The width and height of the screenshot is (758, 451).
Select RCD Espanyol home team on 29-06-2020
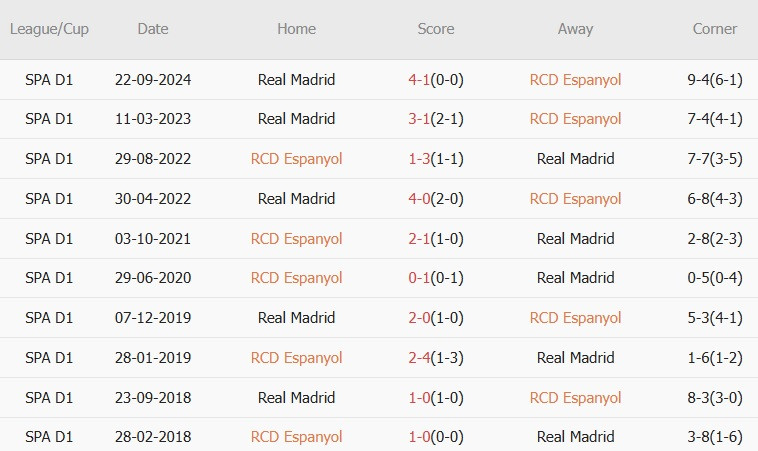(x=296, y=278)
